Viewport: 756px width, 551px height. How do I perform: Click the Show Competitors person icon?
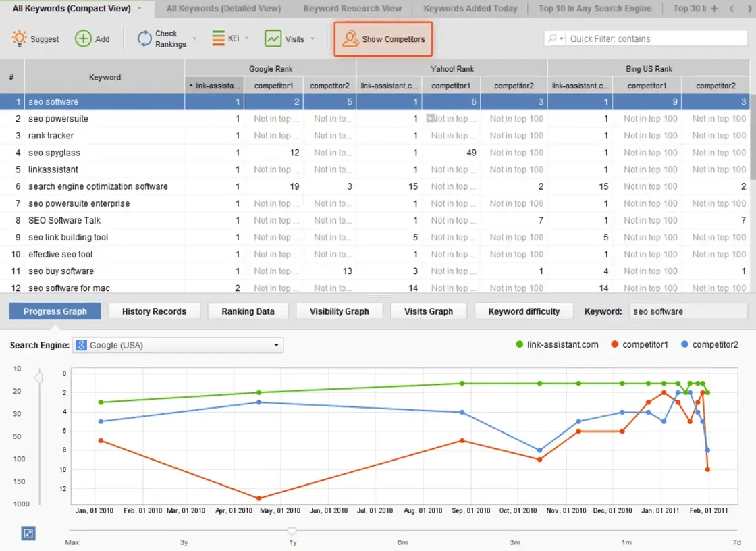(350, 38)
